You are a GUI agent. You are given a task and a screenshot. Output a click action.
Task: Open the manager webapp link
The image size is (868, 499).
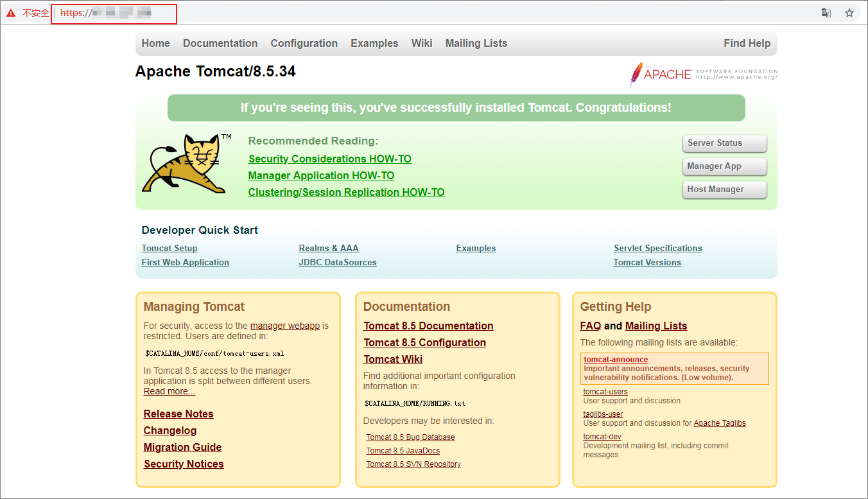[285, 326]
